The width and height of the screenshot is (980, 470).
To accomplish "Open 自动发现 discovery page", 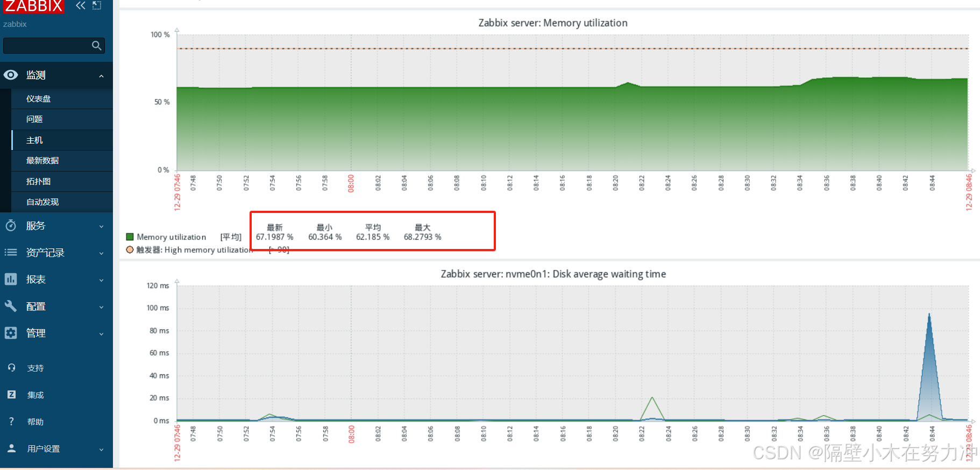I will [62, 202].
